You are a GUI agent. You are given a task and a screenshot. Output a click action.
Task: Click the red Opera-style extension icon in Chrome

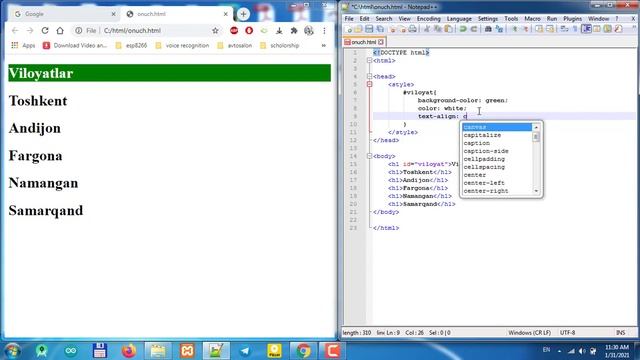point(249,31)
